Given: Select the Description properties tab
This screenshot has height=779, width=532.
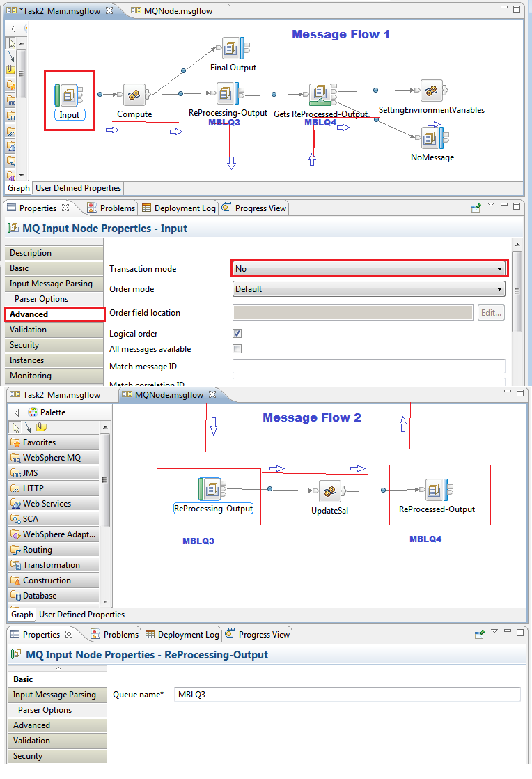Looking at the screenshot, I should click(x=54, y=253).
